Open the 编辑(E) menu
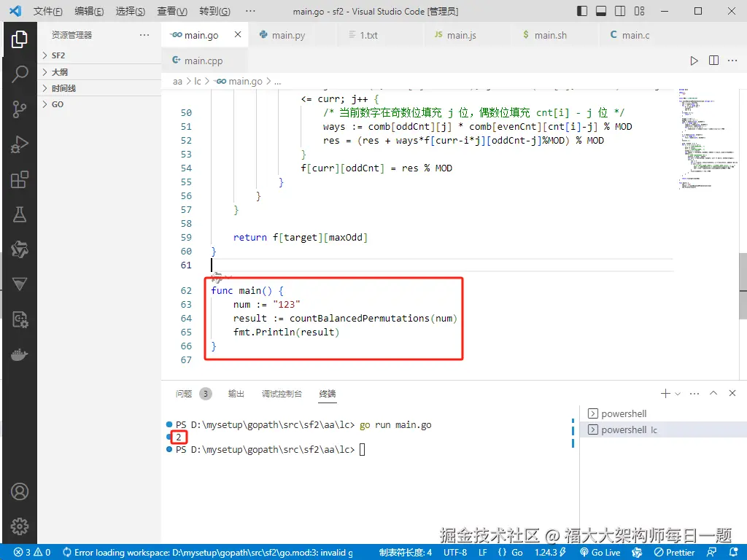Screen dimensions: 747x560 click(x=89, y=11)
